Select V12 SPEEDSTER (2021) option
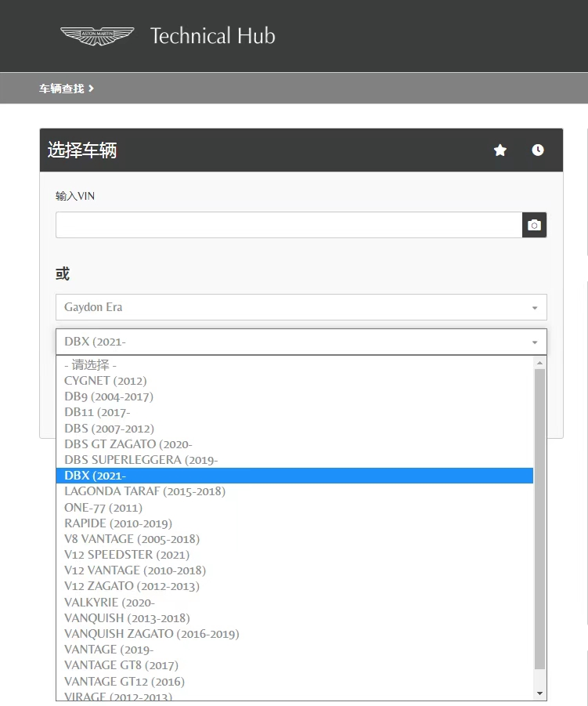The height and width of the screenshot is (706, 588). point(127,555)
